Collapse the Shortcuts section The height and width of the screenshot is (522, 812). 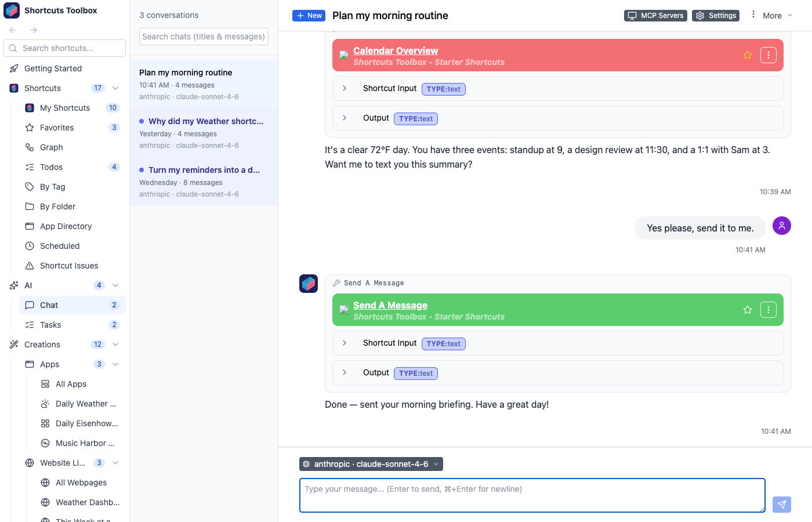(115, 88)
